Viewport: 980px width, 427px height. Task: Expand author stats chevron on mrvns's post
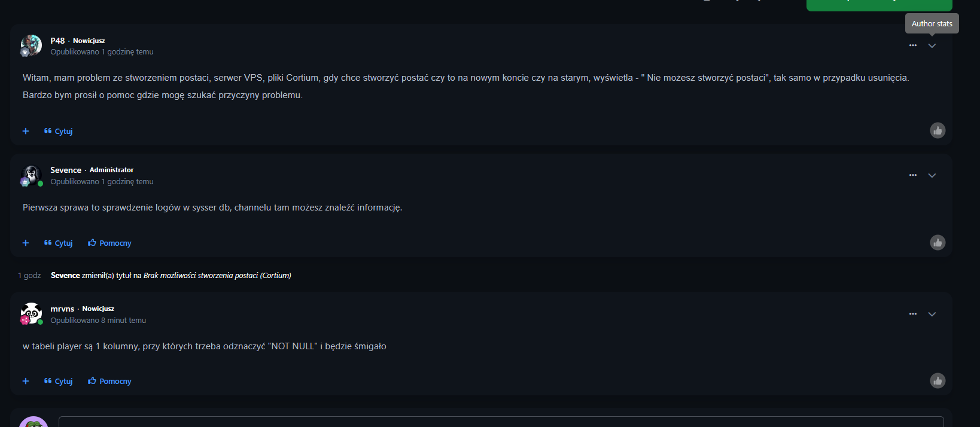coord(932,314)
